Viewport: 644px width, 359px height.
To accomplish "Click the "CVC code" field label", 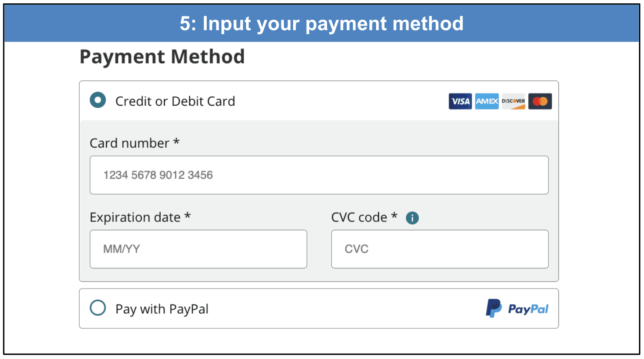I will point(359,217).
